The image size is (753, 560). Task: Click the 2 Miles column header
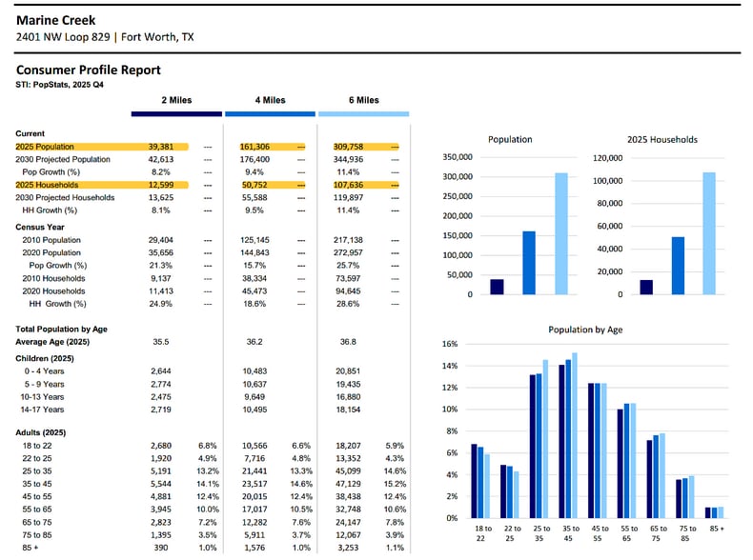[176, 100]
